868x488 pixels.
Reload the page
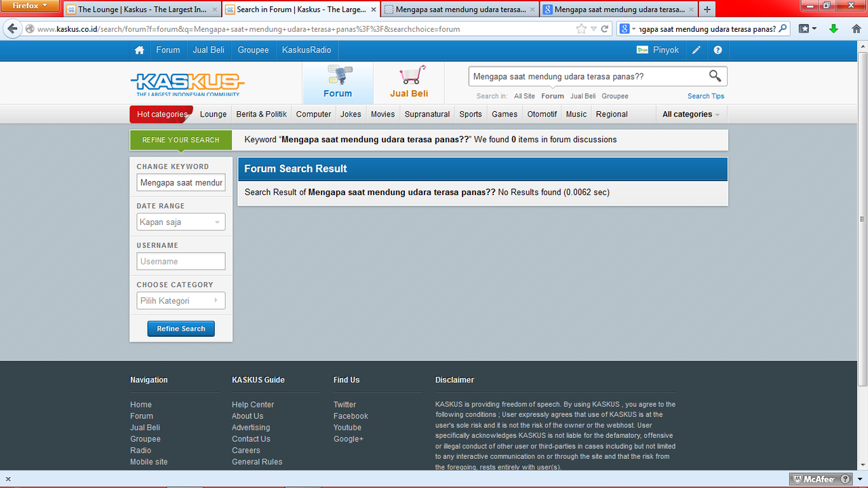tap(605, 29)
